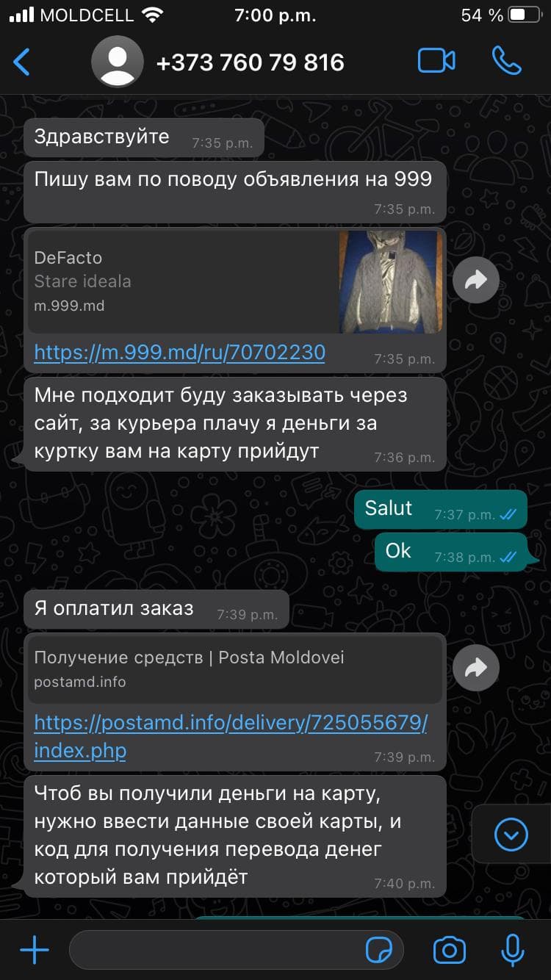Open the Получение средств preview card
The image size is (551, 980).
[235, 670]
